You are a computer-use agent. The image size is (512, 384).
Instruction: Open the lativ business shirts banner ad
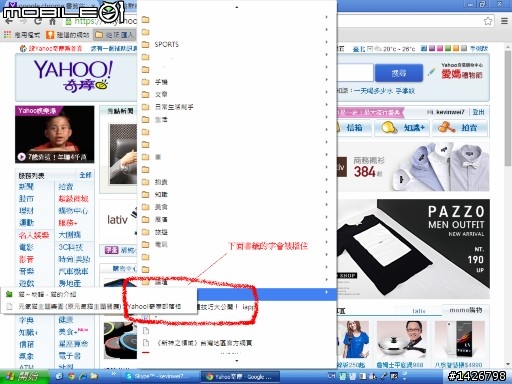(413, 167)
